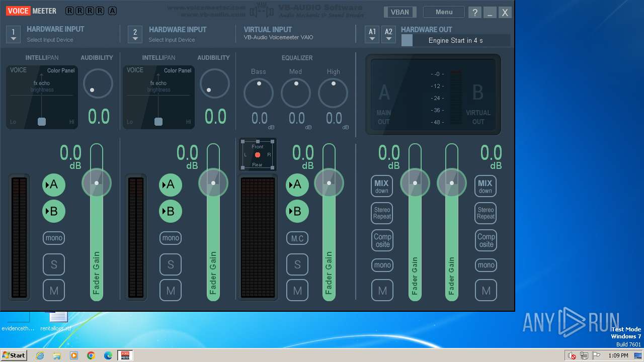Click the A restart indicator in title bar
The width and height of the screenshot is (644, 362).
112,11
